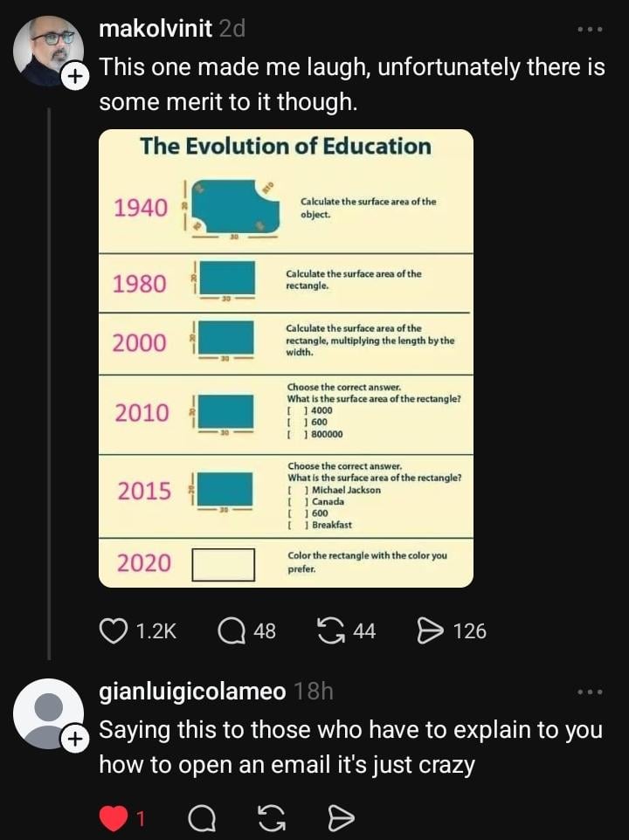Tap the 2d timestamp on makolvinit's post
Screen dimensions: 629x840
point(232,29)
